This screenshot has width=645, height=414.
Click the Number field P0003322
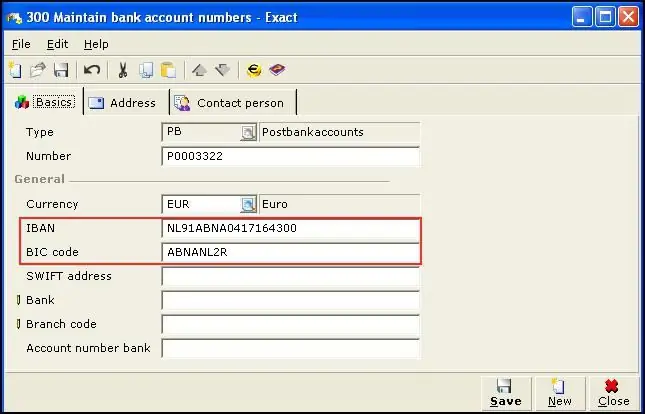pyautogui.click(x=291, y=156)
